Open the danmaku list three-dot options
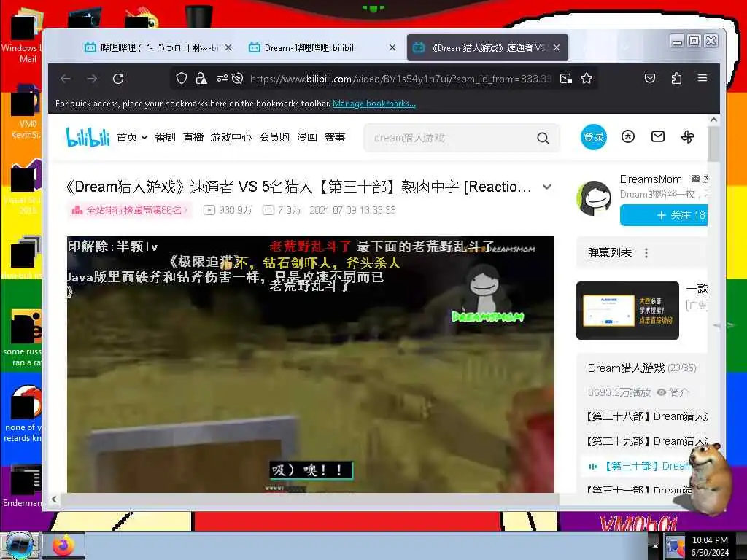747x560 pixels. click(x=646, y=253)
